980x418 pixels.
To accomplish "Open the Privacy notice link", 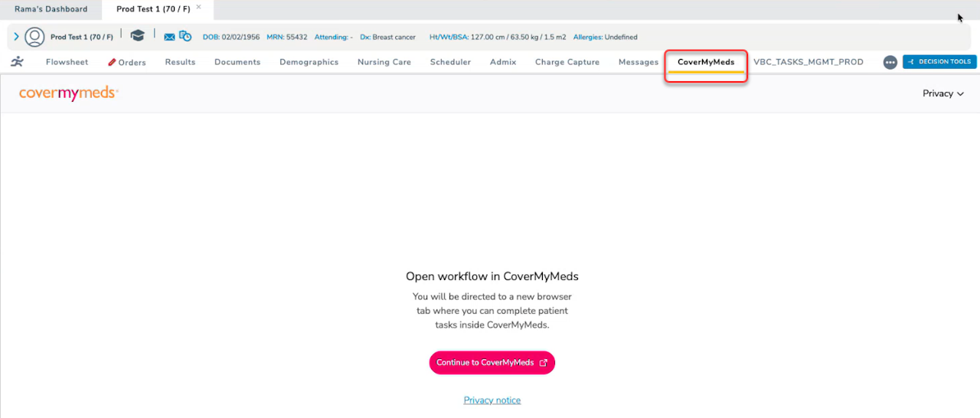I will click(x=492, y=400).
